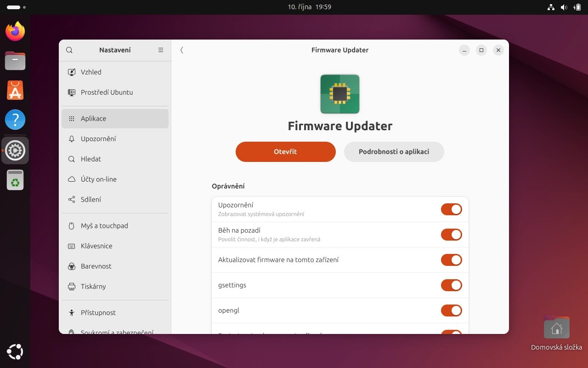Click the accessibility icon beside Přístupnost

pyautogui.click(x=72, y=313)
